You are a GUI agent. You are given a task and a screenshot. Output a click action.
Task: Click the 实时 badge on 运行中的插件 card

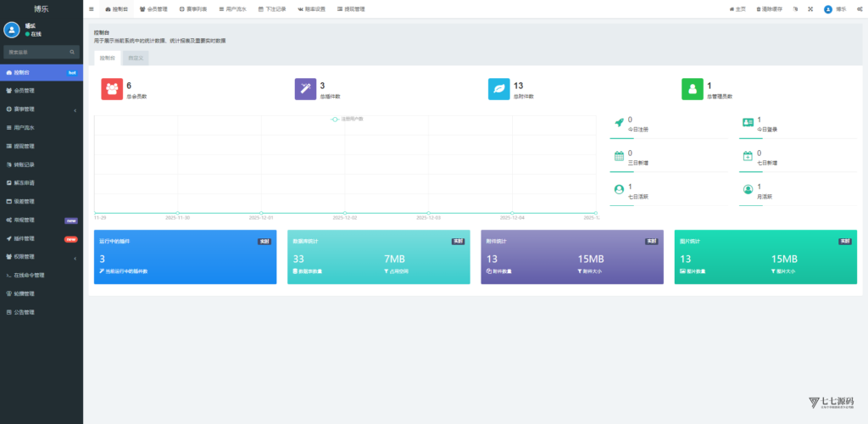[264, 242]
